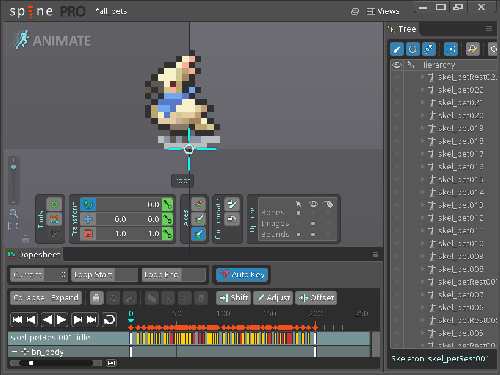Screen dimensions: 500x375
Task: Open the Spine logo main menu
Action: point(31,11)
